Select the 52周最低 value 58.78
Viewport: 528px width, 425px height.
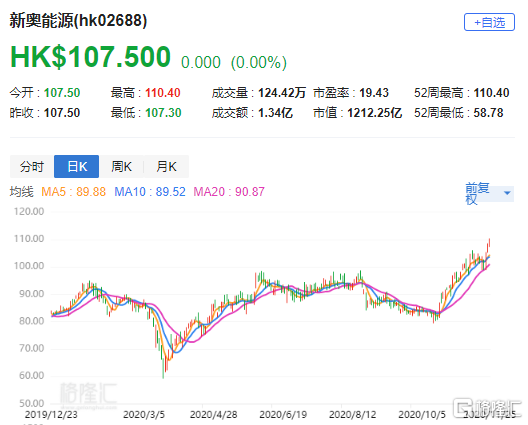(488, 113)
